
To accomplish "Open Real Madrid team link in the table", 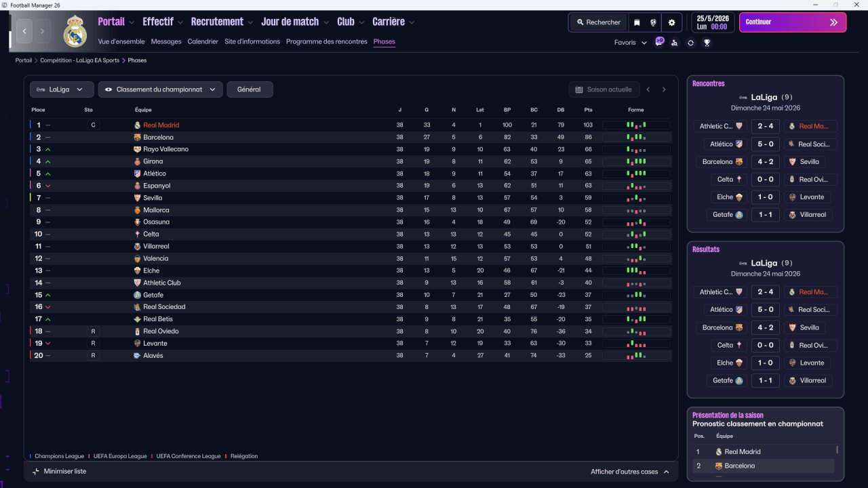I will (x=161, y=125).
